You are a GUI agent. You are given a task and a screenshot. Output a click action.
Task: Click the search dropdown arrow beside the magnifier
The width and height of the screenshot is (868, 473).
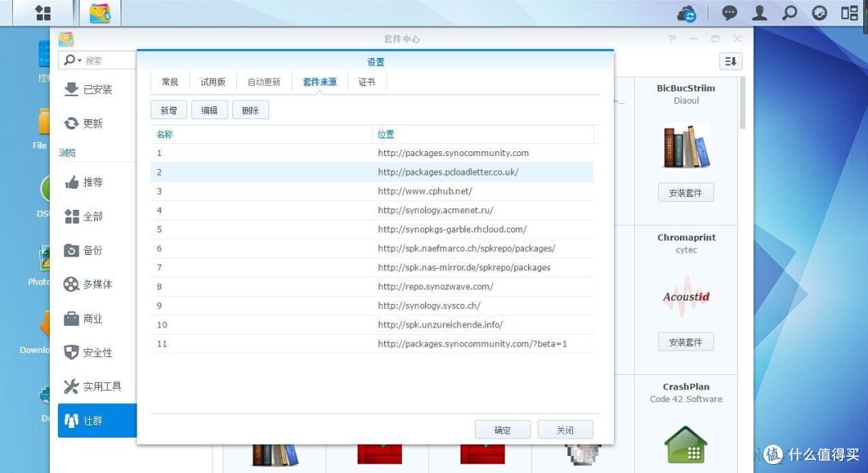point(80,60)
